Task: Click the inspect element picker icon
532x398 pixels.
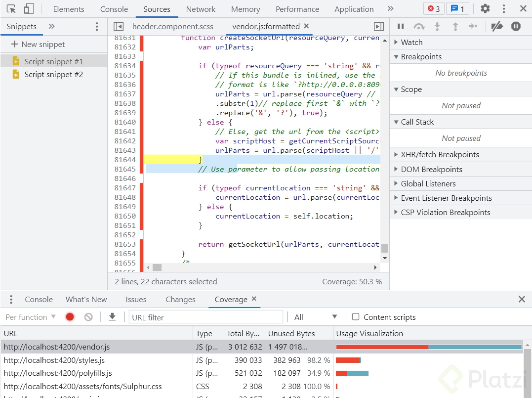Action: coord(11,9)
